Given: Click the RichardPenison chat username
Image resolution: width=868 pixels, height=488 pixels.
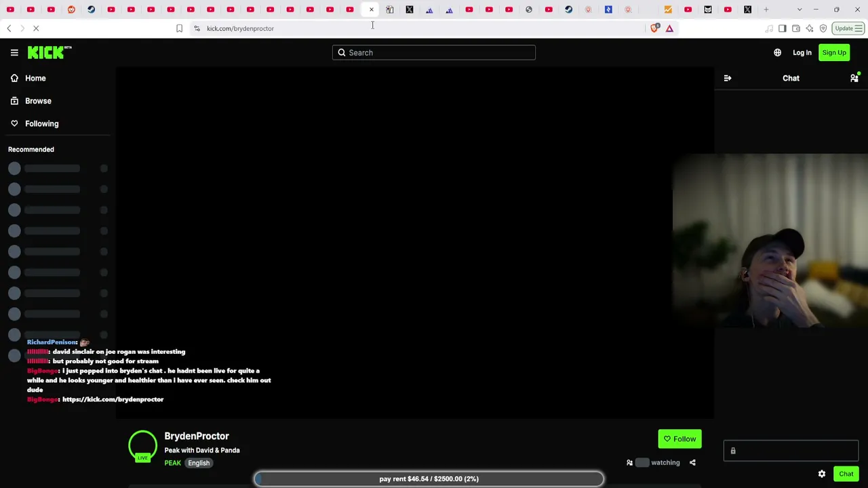Looking at the screenshot, I should (52, 342).
